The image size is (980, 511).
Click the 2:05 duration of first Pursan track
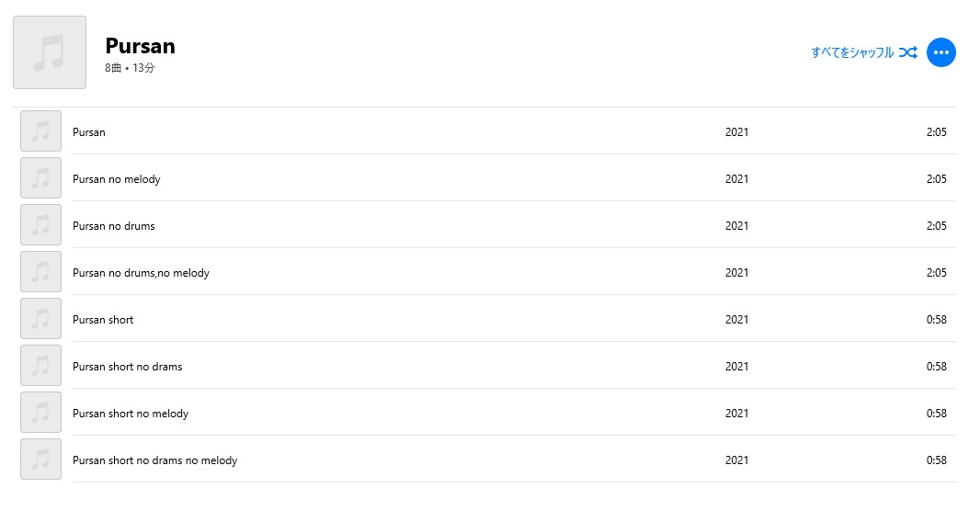pyautogui.click(x=936, y=132)
